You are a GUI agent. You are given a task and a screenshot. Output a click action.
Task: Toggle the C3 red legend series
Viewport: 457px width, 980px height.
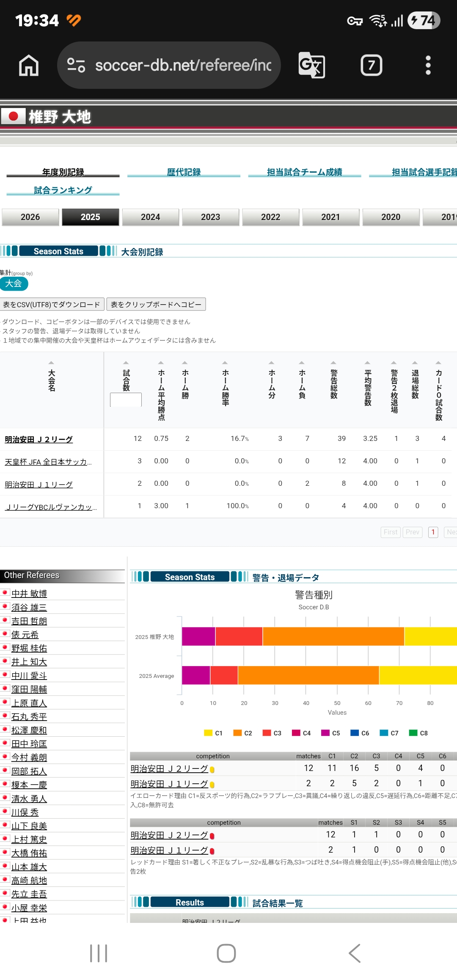272,733
